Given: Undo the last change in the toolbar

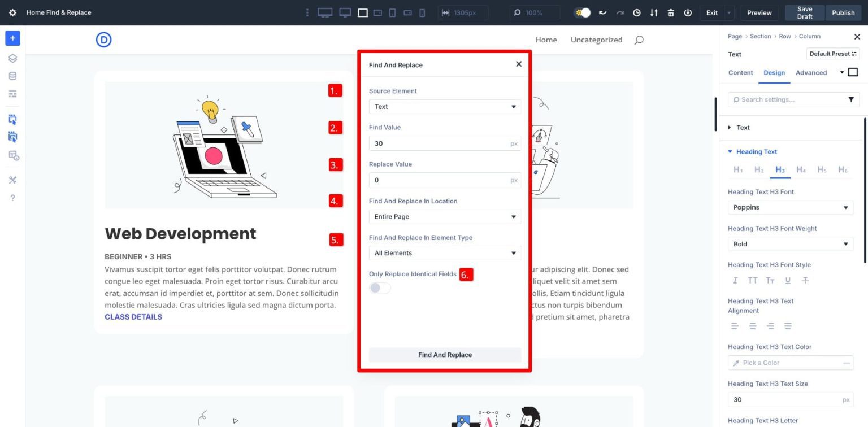Looking at the screenshot, I should [602, 12].
